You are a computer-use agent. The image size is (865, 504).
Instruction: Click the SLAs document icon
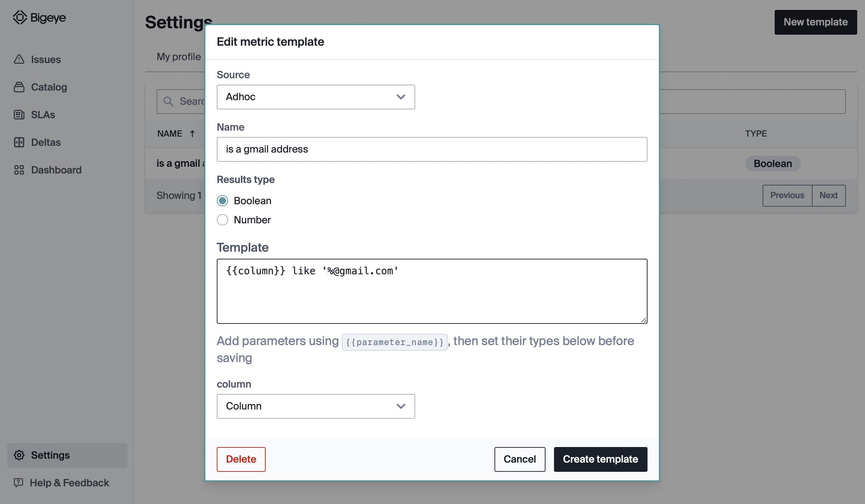(19, 115)
